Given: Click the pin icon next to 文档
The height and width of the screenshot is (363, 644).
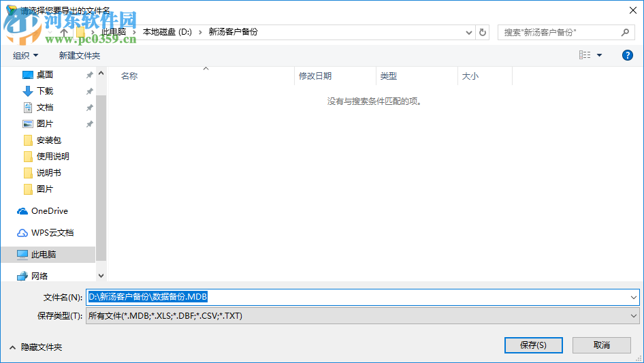Looking at the screenshot, I should [x=89, y=108].
